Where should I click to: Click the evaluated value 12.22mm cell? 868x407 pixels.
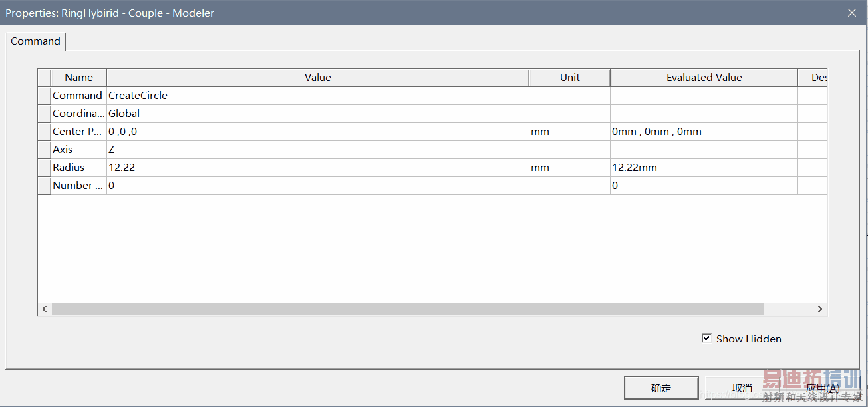(704, 168)
